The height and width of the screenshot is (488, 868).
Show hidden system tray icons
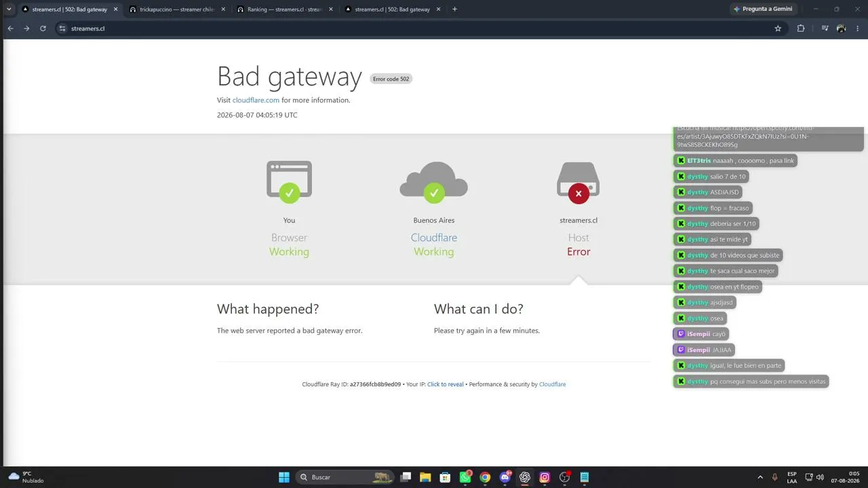[760, 477]
